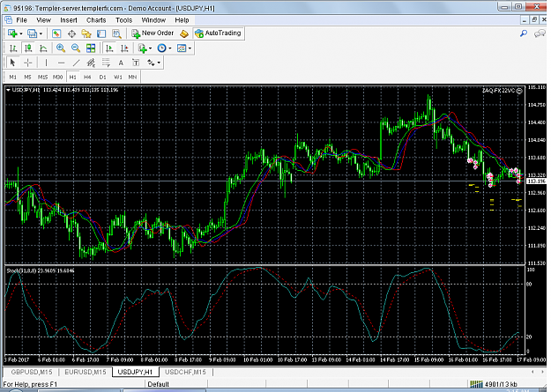Toggle chart auto scroll

[x=109, y=48]
